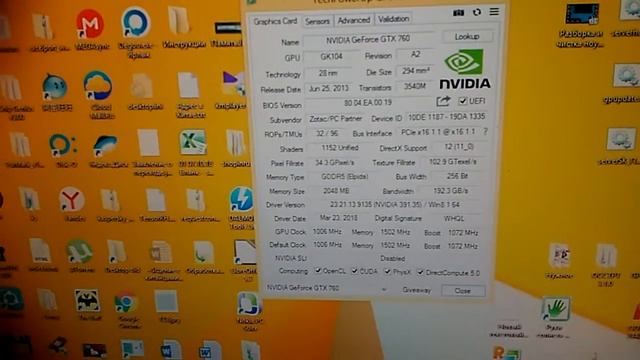This screenshot has width=640, height=360.
Task: Toggle the PhysX checkbox
Action: (387, 271)
